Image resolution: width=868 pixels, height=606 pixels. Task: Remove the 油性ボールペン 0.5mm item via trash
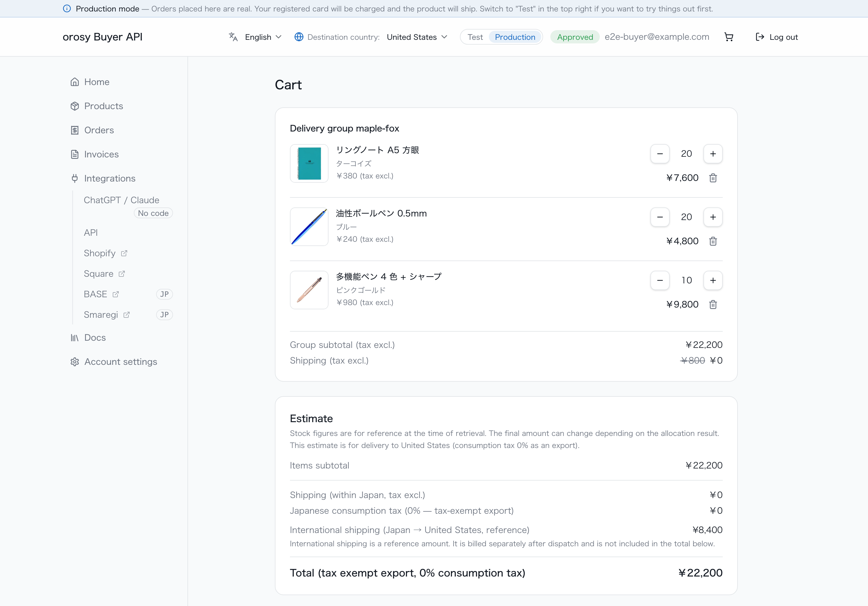click(x=712, y=241)
